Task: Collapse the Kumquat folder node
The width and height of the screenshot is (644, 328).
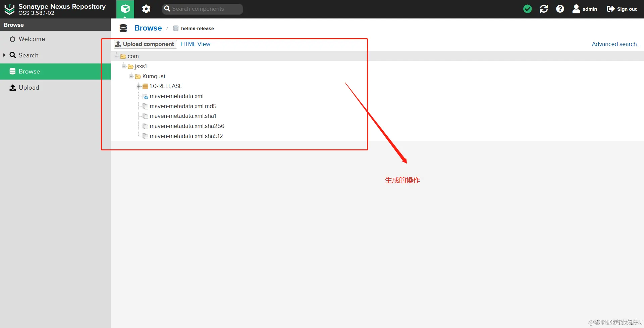Action: (x=131, y=76)
